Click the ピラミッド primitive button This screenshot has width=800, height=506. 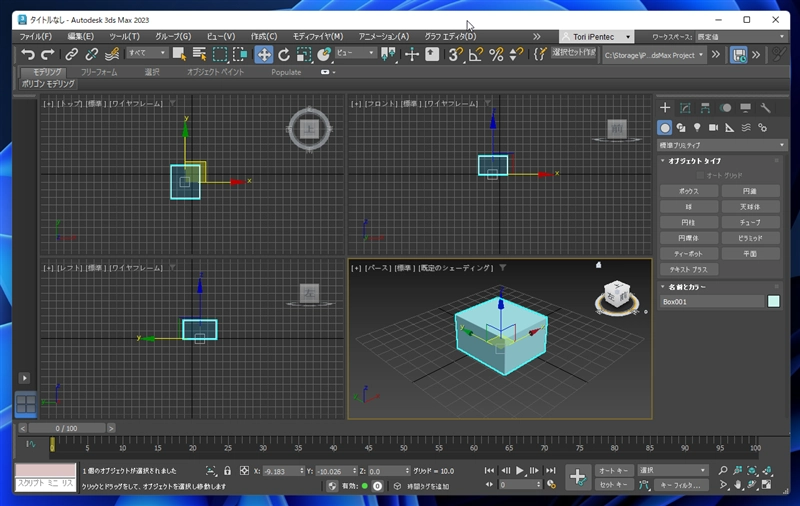coord(750,238)
